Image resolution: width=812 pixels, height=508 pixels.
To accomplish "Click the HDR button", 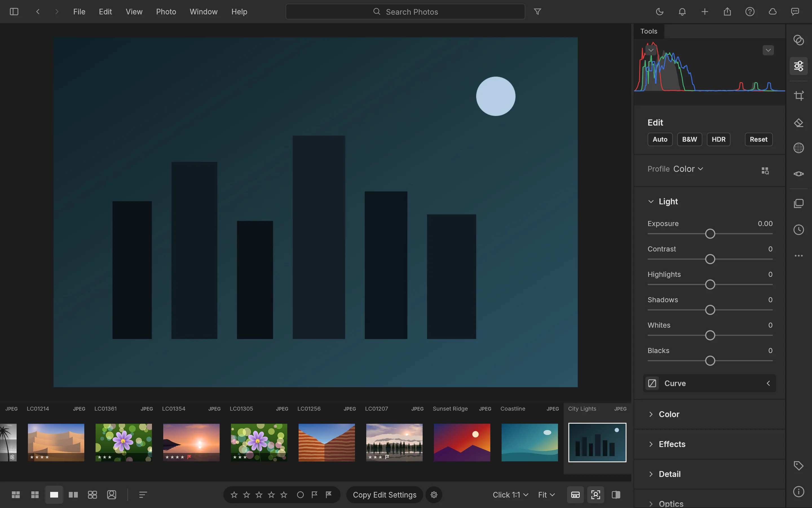I will tap(718, 139).
